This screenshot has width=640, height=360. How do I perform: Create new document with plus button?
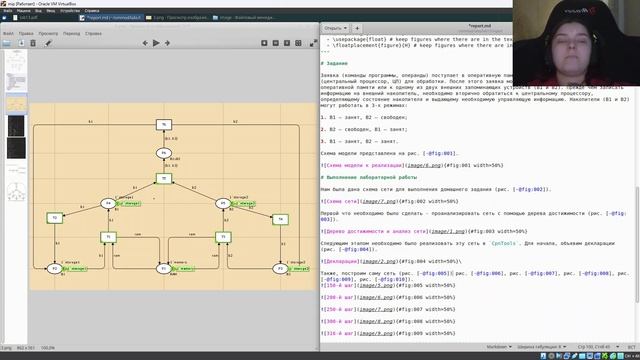357,28
